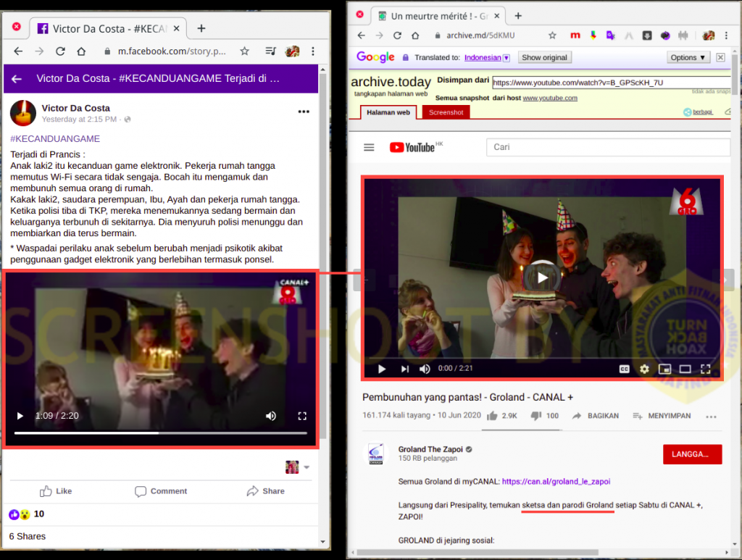Switch to the Halaman web tab

click(x=388, y=112)
